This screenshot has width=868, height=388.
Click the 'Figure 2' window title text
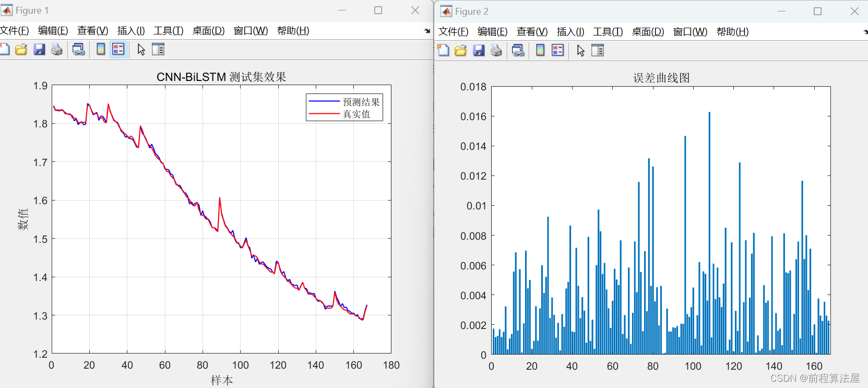[472, 11]
